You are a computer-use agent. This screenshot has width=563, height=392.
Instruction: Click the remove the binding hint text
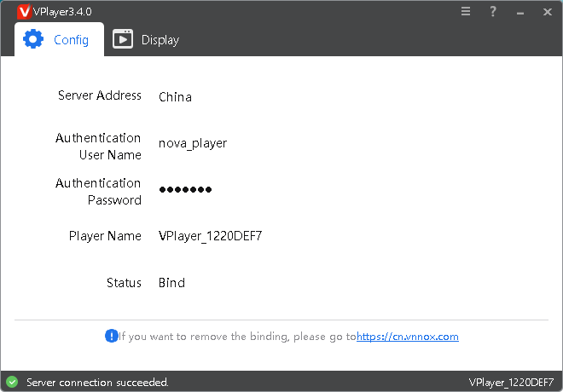(237, 337)
